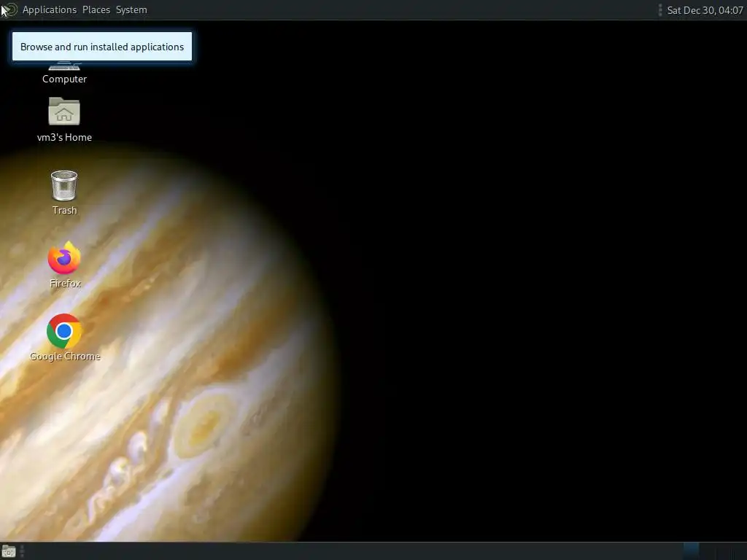This screenshot has height=560, width=747.
Task: Select the Google Chrome desktop icon
Action: pos(64,331)
